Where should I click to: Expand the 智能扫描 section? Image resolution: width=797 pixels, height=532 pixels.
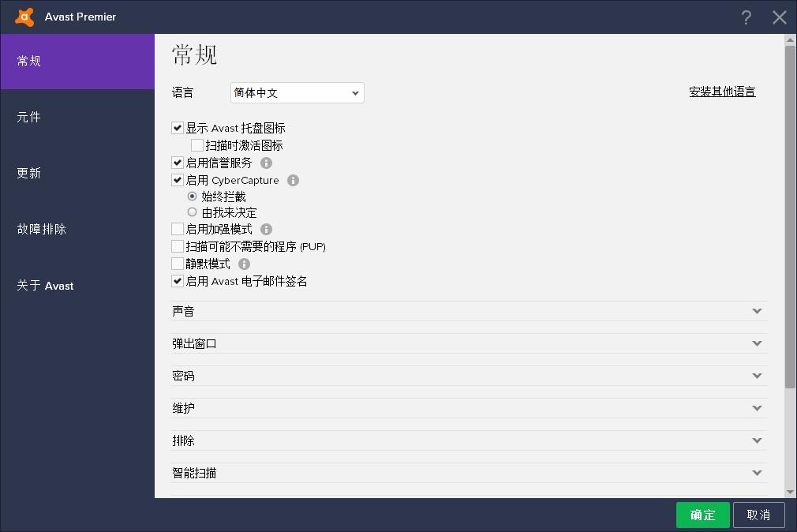(470, 473)
